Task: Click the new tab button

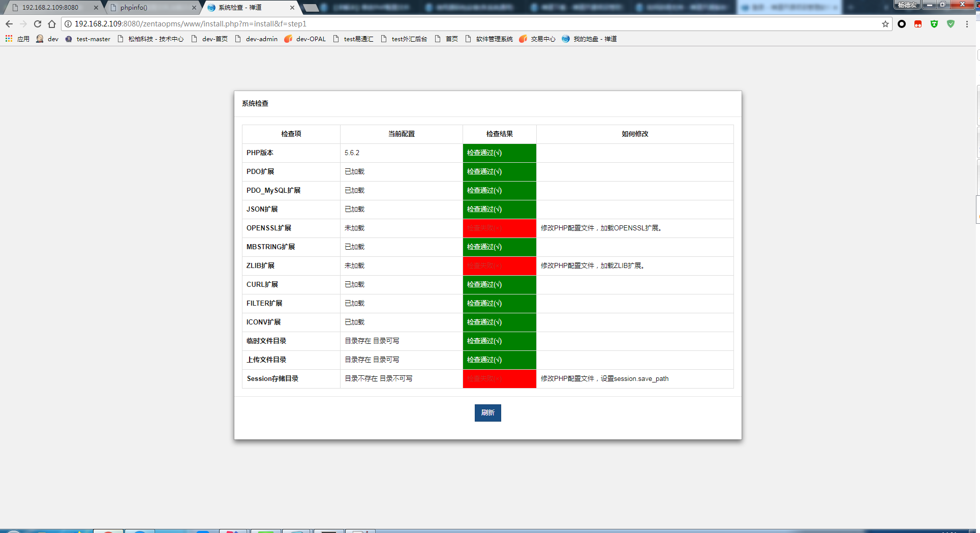Action: pos(311,8)
